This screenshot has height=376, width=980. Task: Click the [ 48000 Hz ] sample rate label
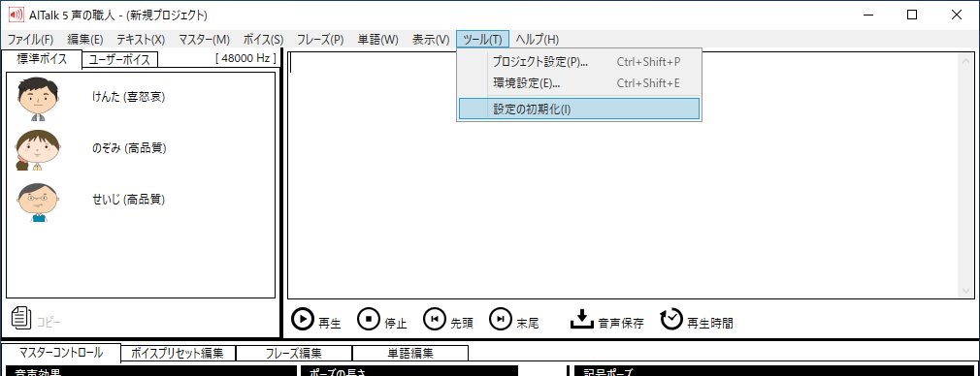point(245,58)
